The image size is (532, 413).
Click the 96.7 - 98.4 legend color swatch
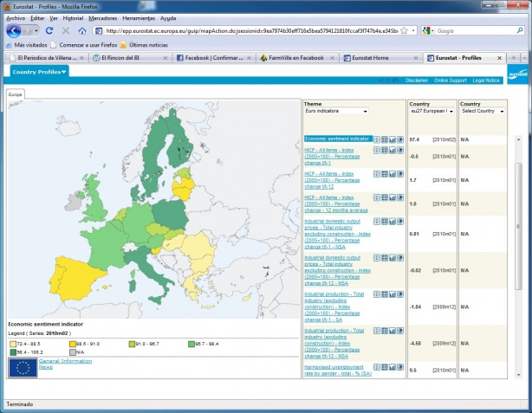[191, 345]
